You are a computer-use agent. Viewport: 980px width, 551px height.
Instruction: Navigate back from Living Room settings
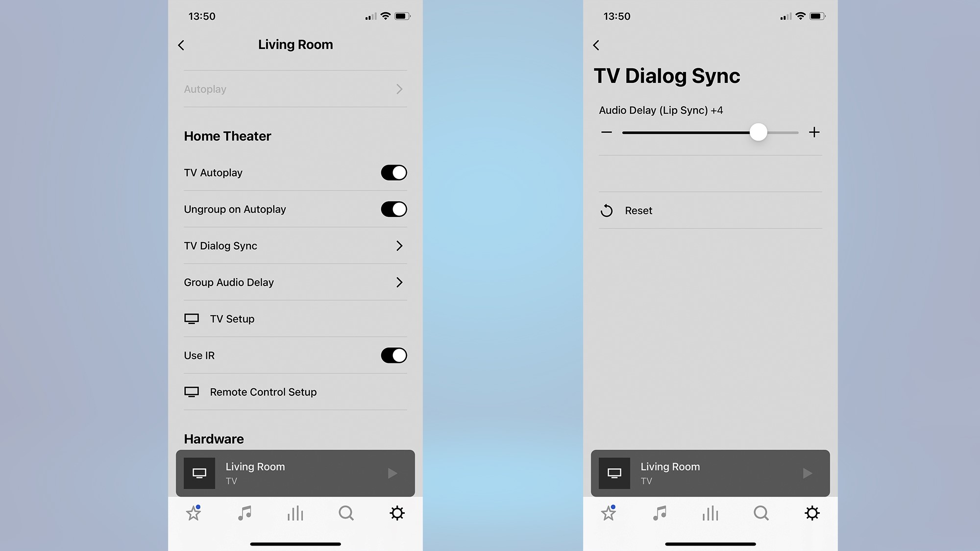[x=181, y=45]
